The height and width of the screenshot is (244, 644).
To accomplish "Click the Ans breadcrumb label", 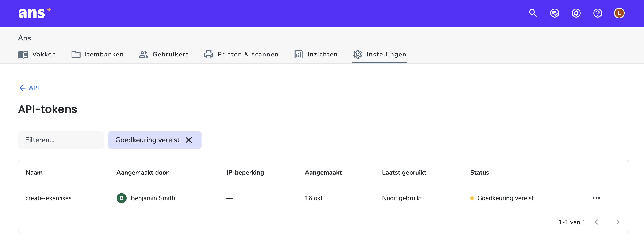I will pos(24,38).
